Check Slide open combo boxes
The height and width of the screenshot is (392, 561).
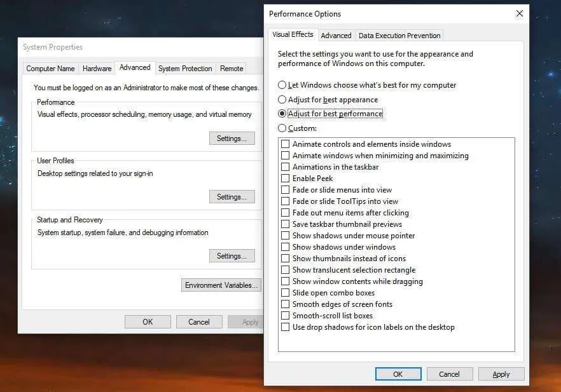tap(285, 293)
